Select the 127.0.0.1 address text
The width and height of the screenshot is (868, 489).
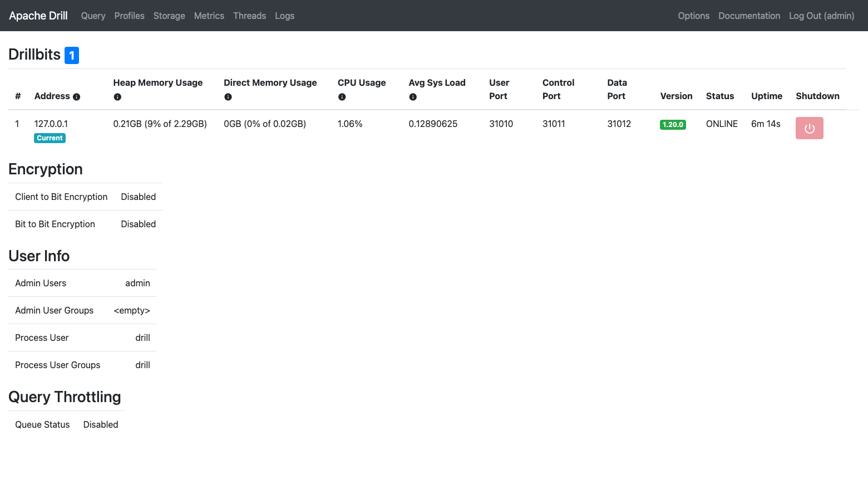click(x=51, y=124)
